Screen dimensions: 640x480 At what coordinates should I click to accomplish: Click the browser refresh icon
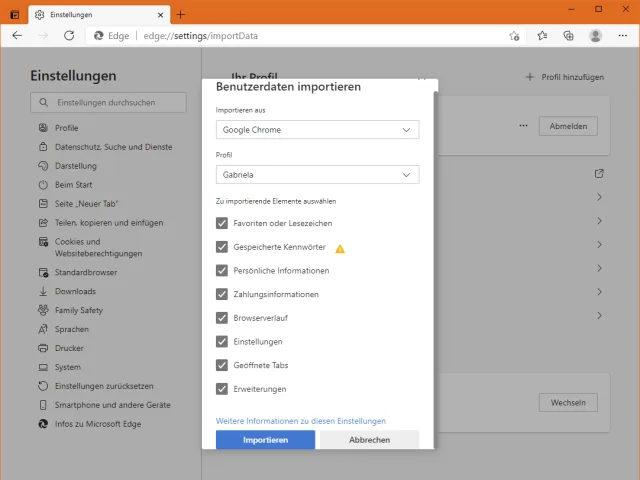click(69, 35)
